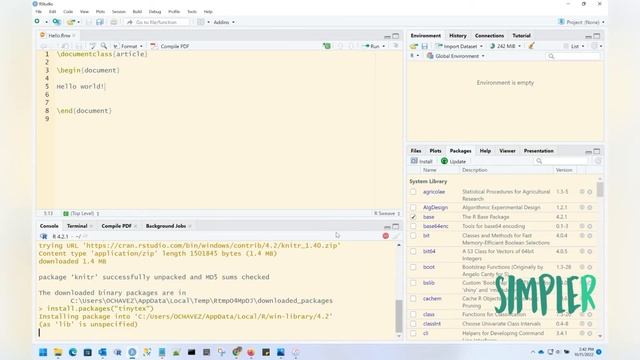
Task: Click the Create Project icon in main toolbar
Action: (x=56, y=22)
